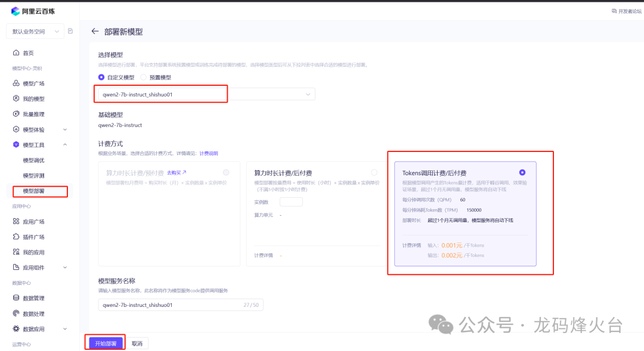Viewport: 644px width, 351px height.
Task: Open 模型广场 menu item
Action: click(33, 83)
